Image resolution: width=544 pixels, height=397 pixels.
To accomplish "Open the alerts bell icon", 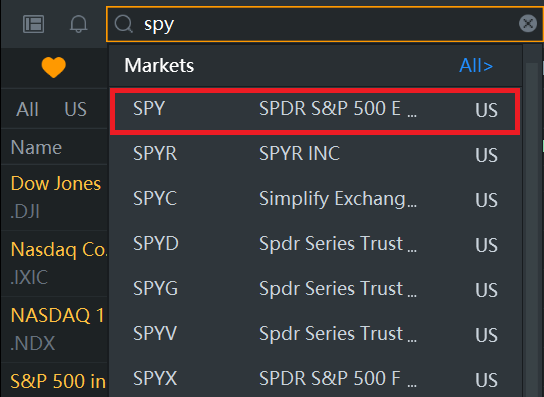I will click(x=78, y=24).
